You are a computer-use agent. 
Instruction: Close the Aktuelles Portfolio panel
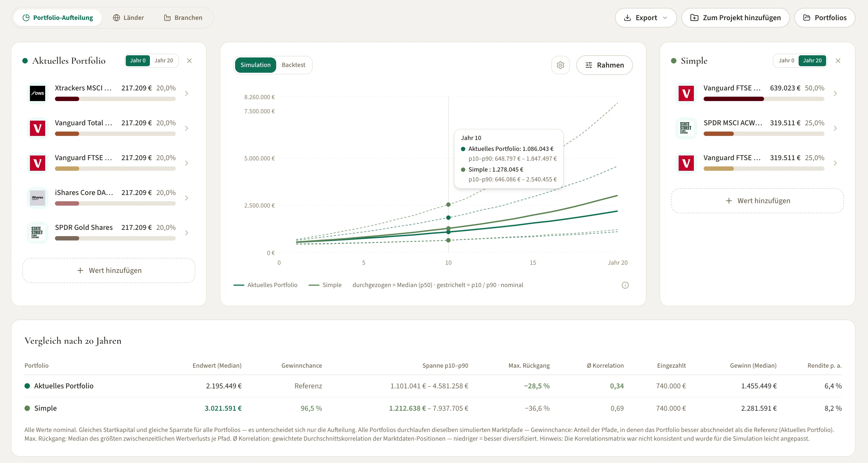[x=189, y=61]
